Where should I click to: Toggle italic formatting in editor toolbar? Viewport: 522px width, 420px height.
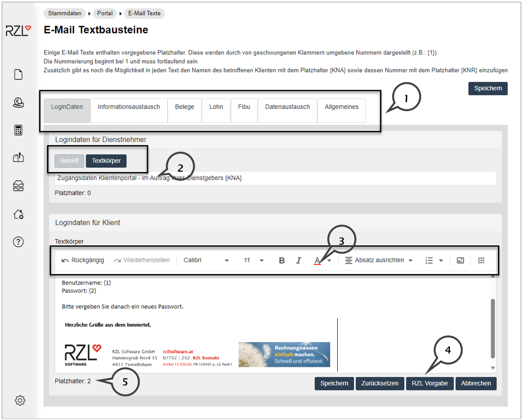click(x=298, y=260)
